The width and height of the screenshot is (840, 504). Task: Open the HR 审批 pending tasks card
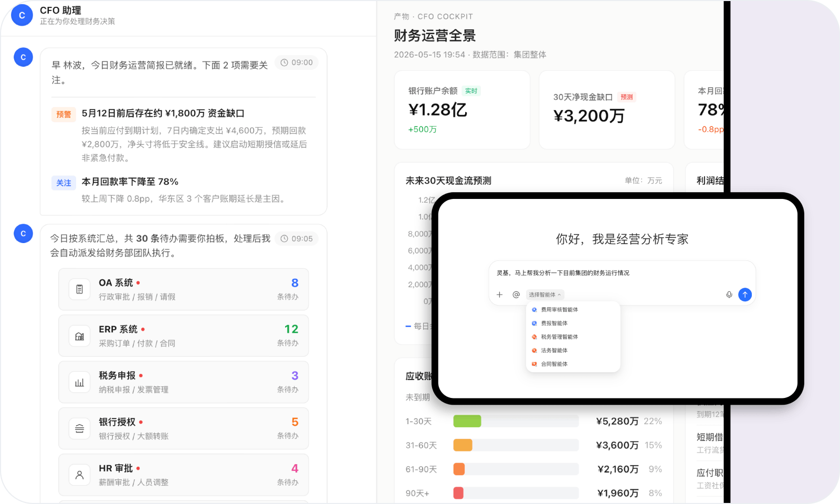tap(184, 475)
